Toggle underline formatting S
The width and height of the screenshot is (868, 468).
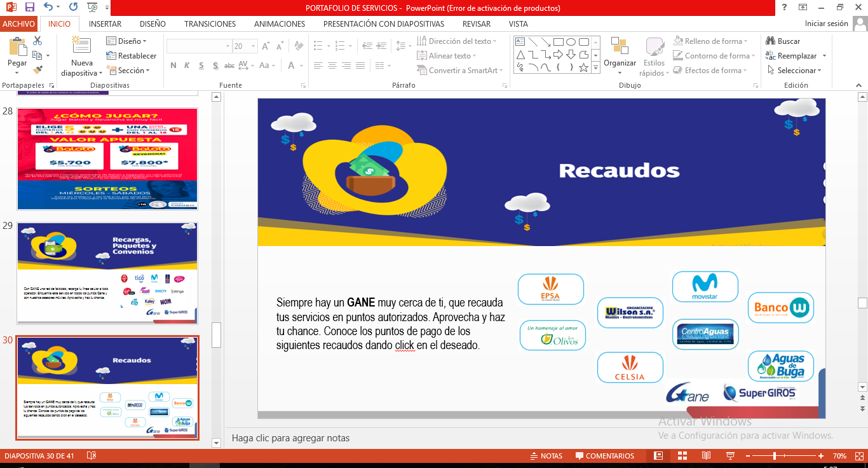pyautogui.click(x=201, y=65)
